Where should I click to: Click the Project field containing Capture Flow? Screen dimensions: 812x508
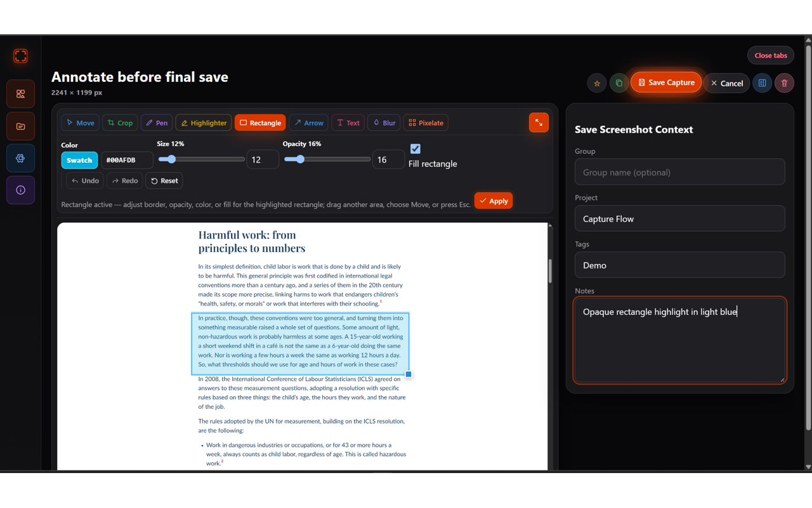679,218
